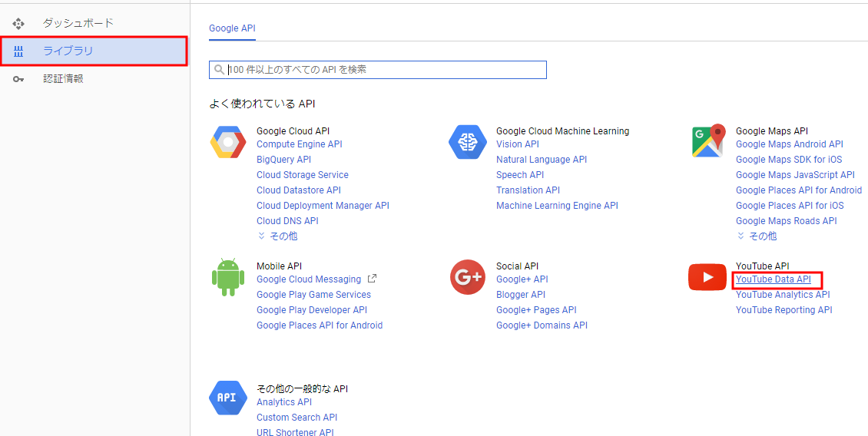Screen dimensions: 868x436
Task: Click the Google Maps logo icon
Action: pyautogui.click(x=708, y=140)
